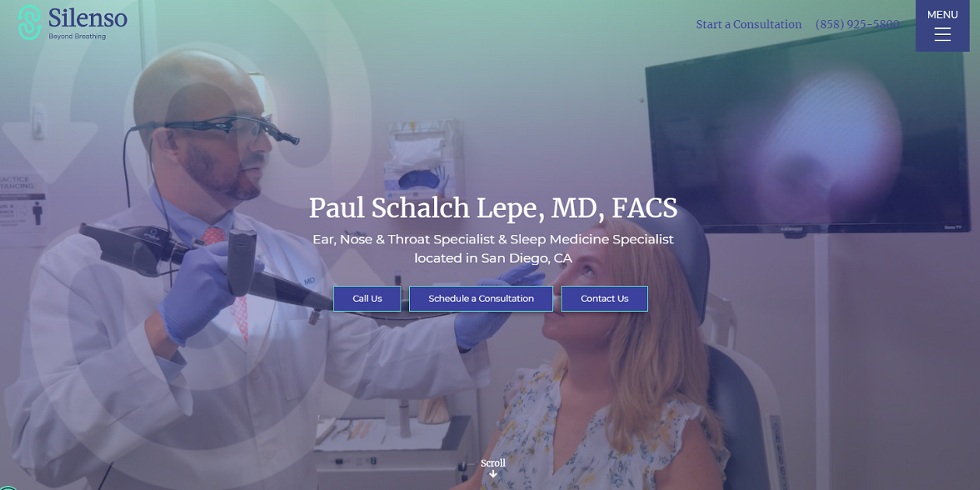Click the Silenso teal logo symbol
This screenshot has height=490, width=980.
30,23
